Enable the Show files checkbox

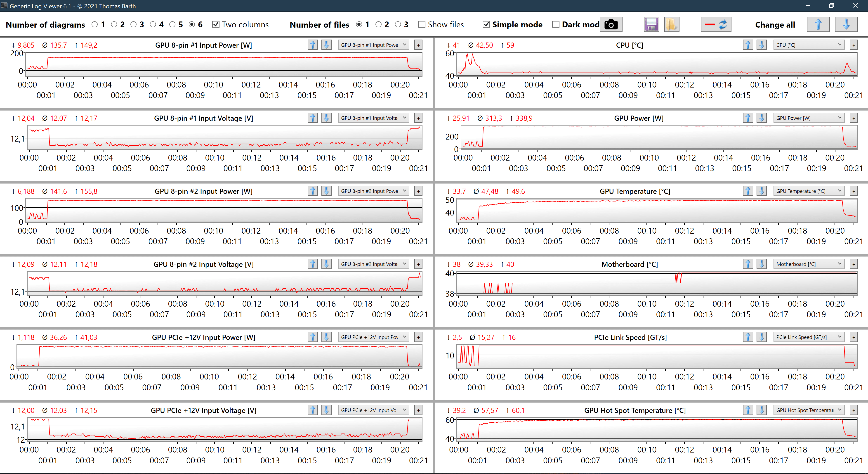pos(422,25)
